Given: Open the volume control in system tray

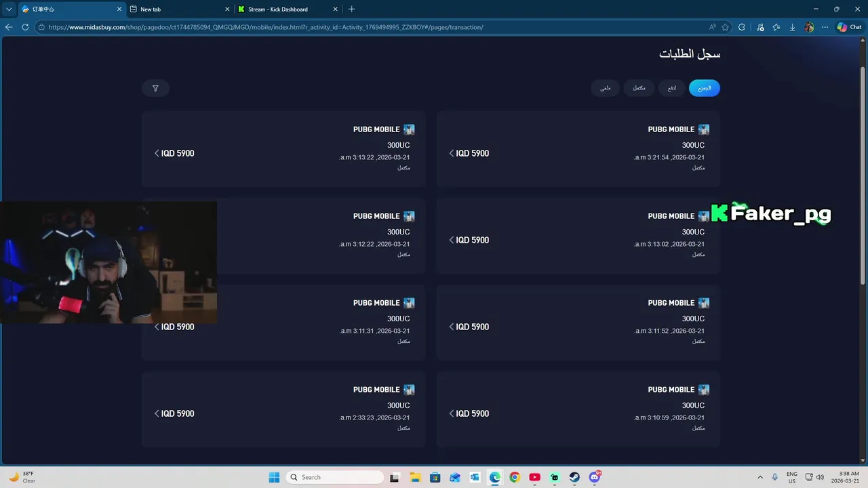Looking at the screenshot, I should (820, 477).
